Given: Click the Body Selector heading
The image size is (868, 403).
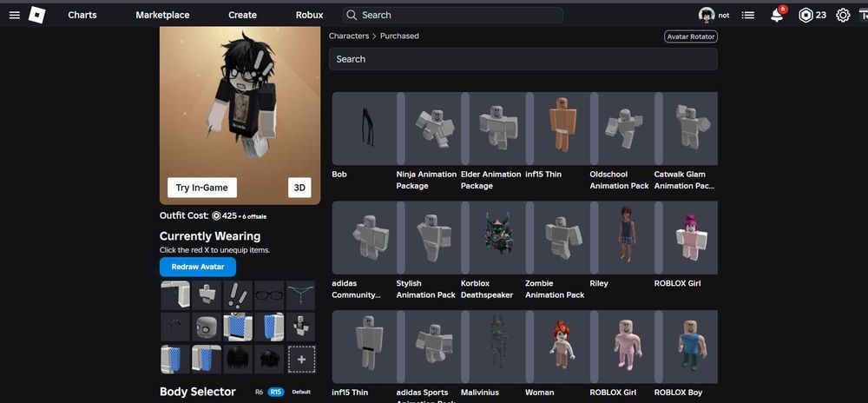Looking at the screenshot, I should 198,392.
